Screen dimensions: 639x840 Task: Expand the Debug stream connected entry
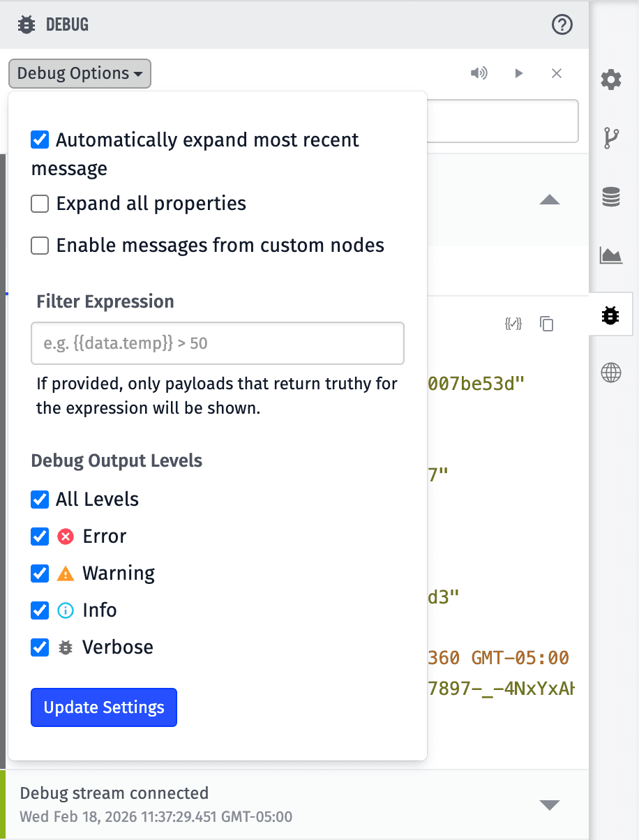[x=550, y=804]
